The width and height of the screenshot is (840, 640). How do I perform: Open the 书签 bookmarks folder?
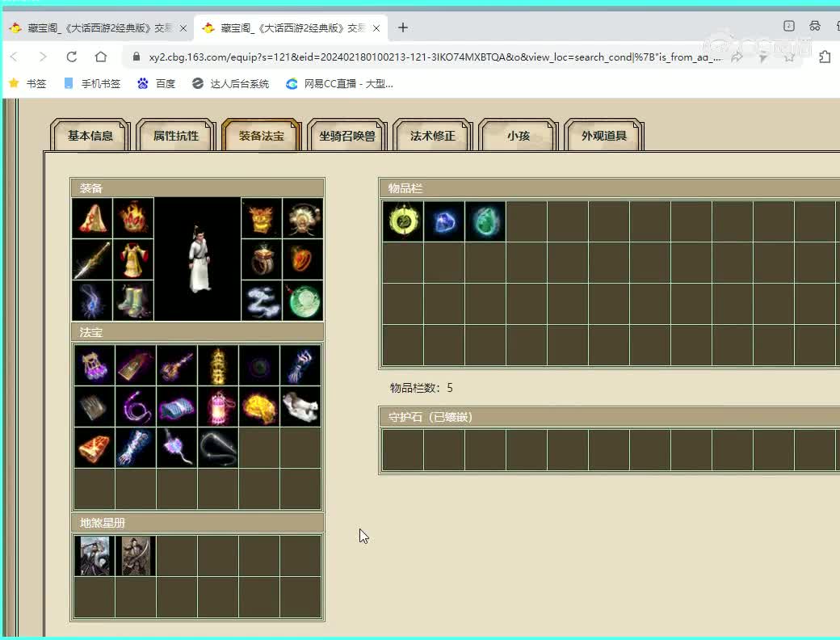tap(27, 83)
